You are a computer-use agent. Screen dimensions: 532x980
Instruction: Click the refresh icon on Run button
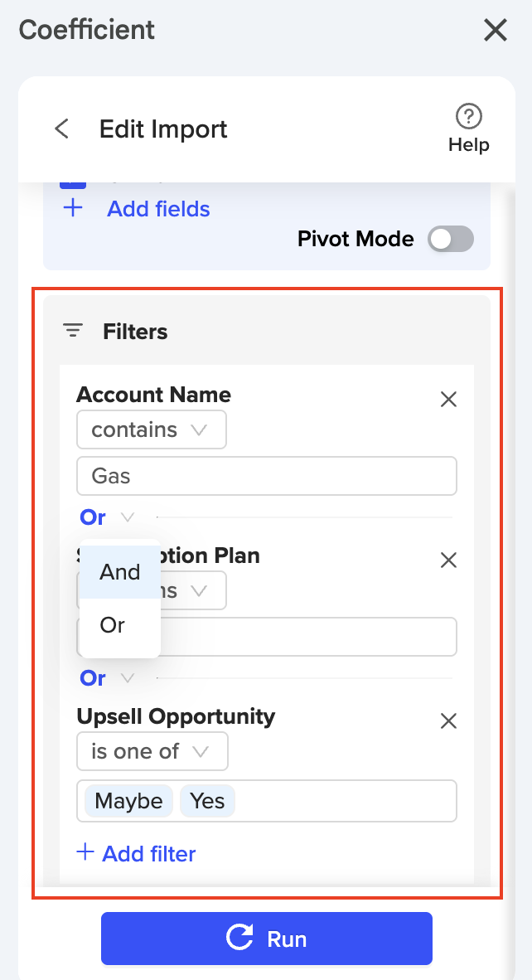pyautogui.click(x=239, y=939)
